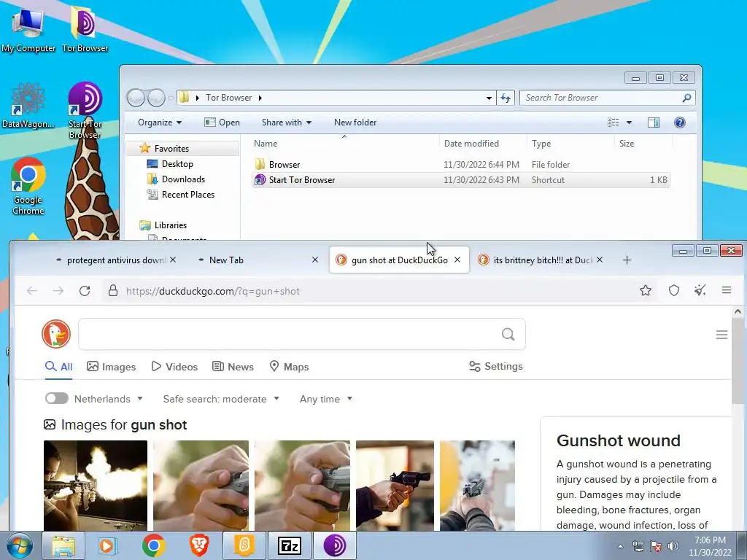Click Open in Explorer toolbar
Viewport: 747px width, 560px height.
222,122
